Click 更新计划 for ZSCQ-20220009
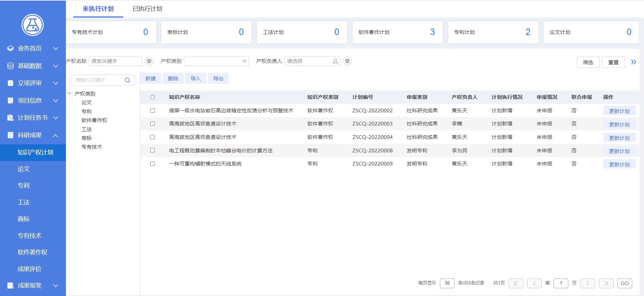 619,164
